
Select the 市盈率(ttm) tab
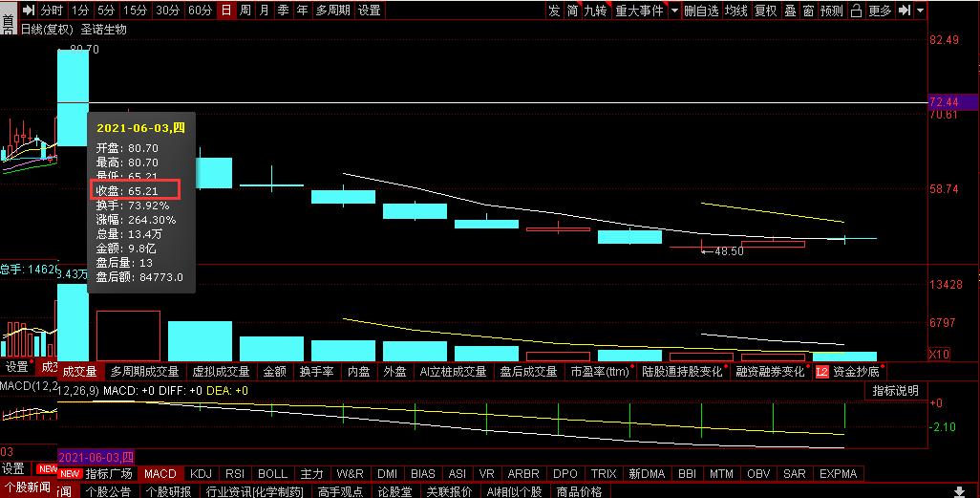(600, 372)
